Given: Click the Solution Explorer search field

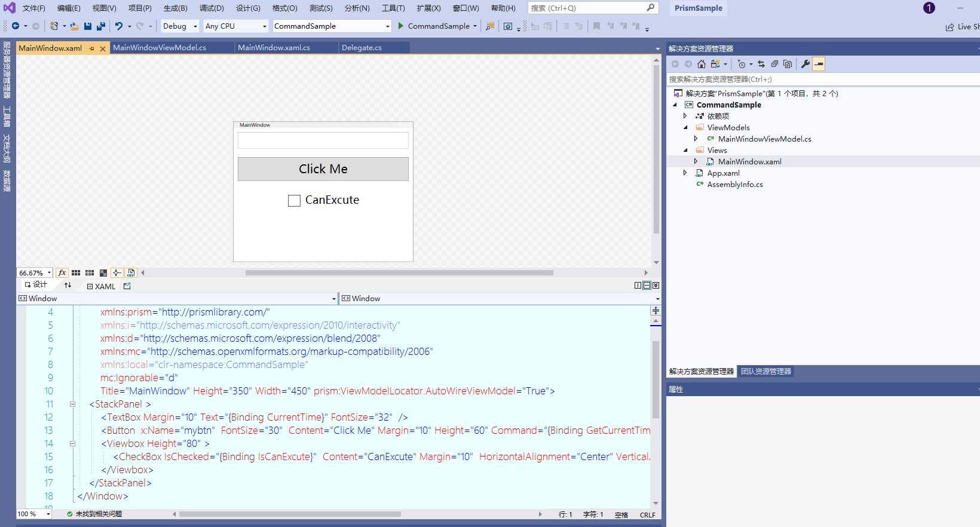Looking at the screenshot, I should (822, 79).
